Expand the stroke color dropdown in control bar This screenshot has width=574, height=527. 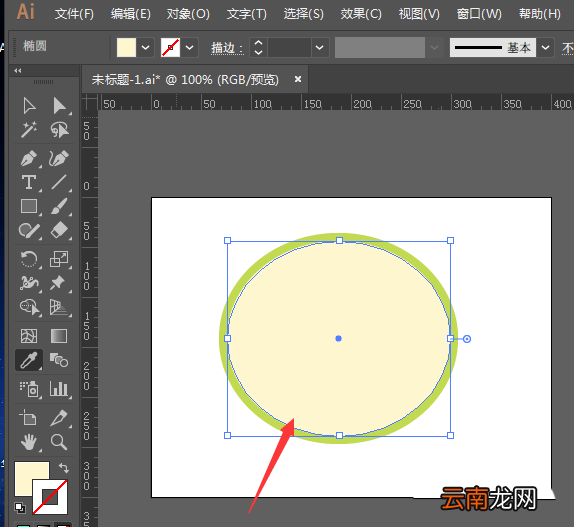pyautogui.click(x=189, y=48)
